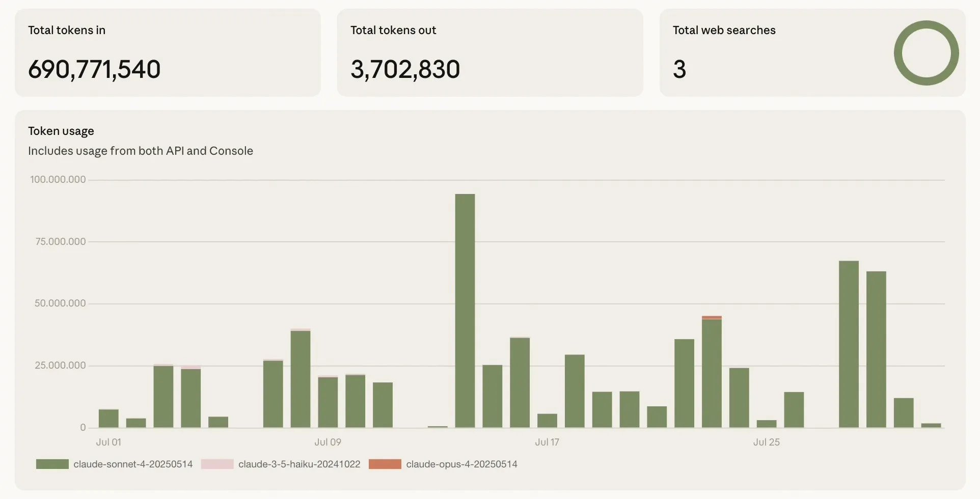Click the green donut chart for web searches
The width and height of the screenshot is (980, 499).
926,53
